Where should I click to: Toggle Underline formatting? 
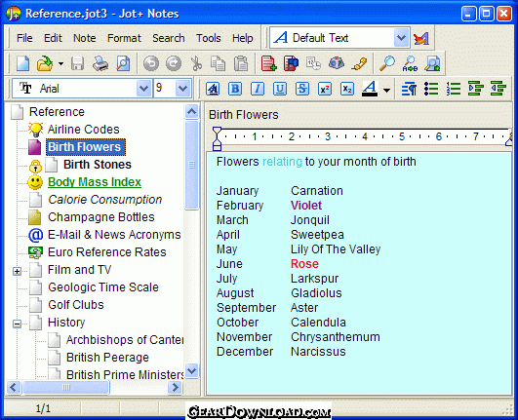click(280, 89)
